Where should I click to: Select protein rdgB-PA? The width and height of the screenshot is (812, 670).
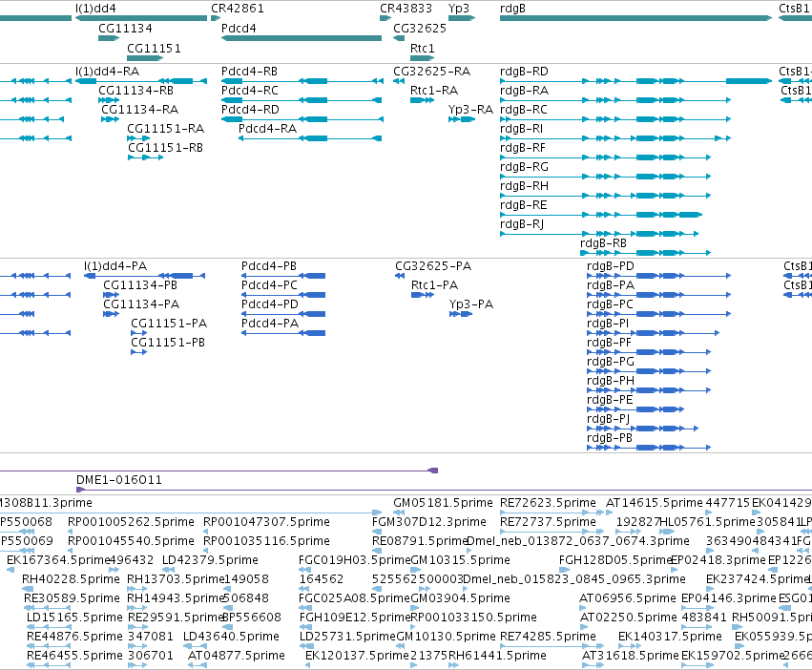click(x=611, y=285)
